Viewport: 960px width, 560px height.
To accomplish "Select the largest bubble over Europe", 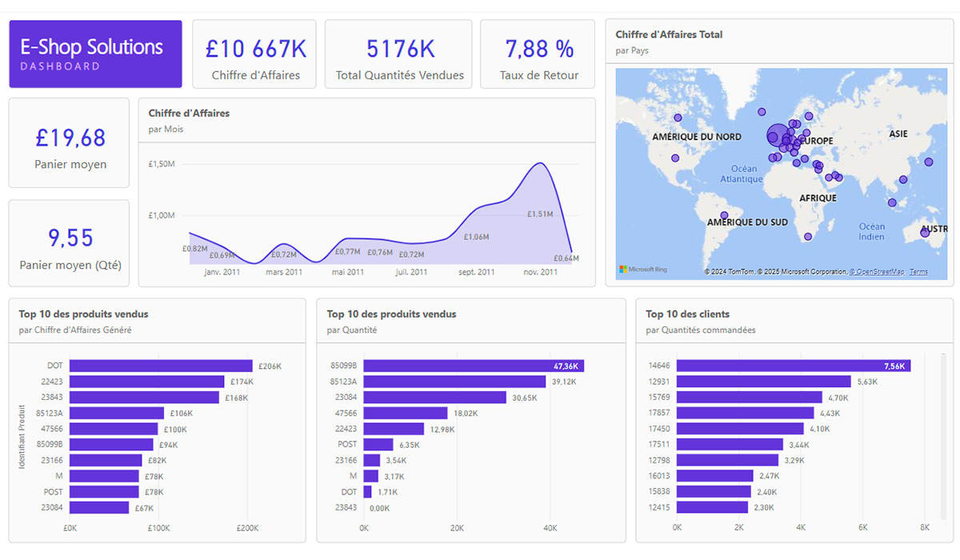I will (x=777, y=136).
